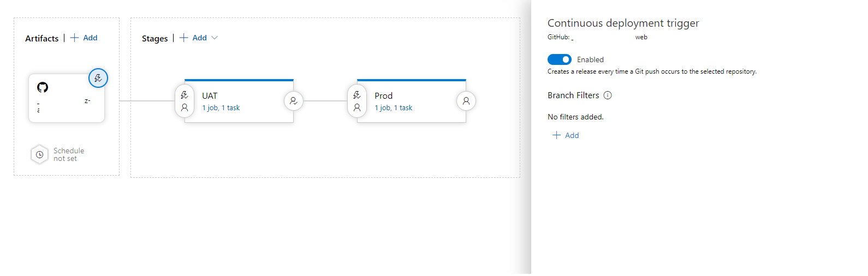This screenshot has width=868, height=276.
Task: Click the Enabled toggle label
Action: 591,59
